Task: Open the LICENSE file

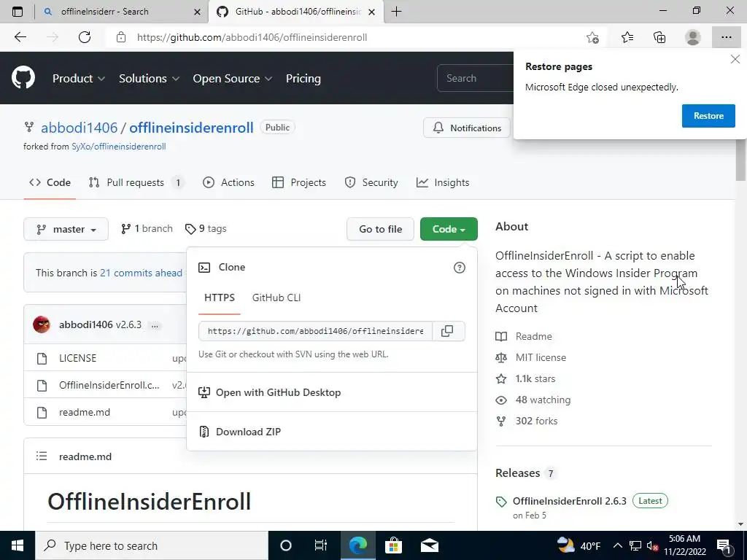Action: click(77, 358)
